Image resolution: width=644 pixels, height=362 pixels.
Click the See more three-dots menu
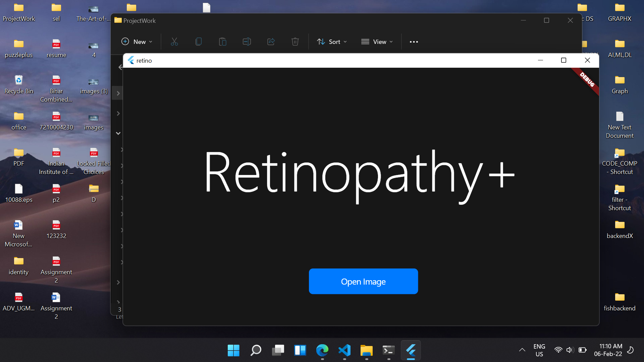tap(414, 42)
